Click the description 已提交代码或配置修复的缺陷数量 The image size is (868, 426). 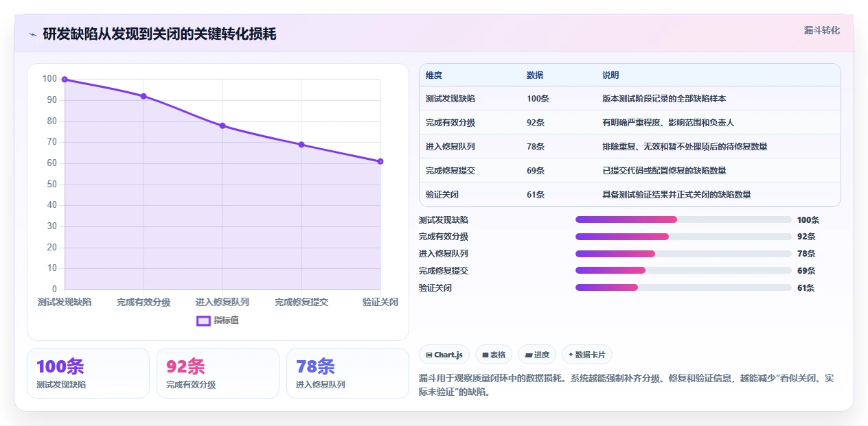(664, 170)
